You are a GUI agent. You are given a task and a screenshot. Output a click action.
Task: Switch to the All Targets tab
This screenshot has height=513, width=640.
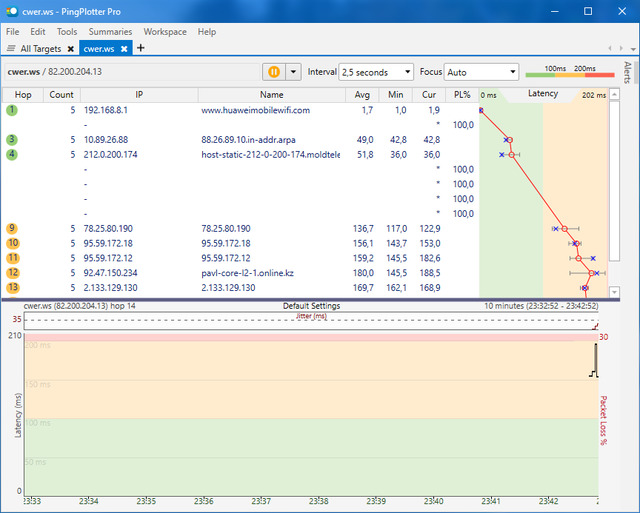click(x=40, y=48)
